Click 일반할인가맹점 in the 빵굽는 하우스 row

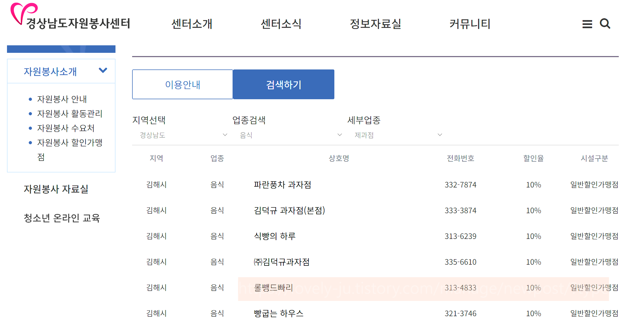(594, 313)
